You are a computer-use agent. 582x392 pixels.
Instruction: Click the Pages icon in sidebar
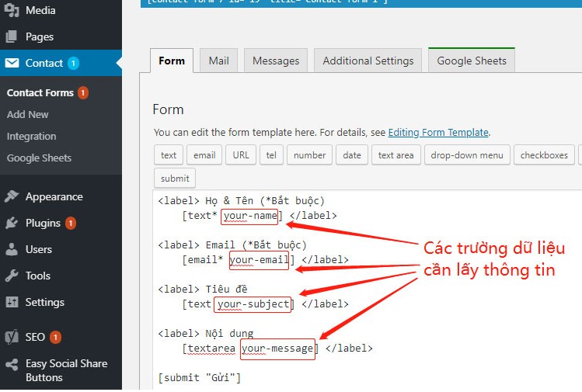(x=12, y=36)
